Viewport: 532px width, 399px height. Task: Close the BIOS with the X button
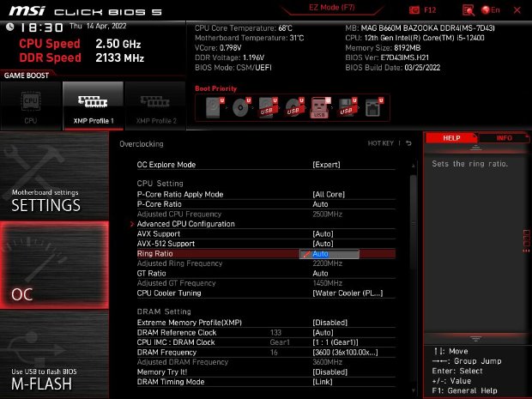[x=517, y=10]
